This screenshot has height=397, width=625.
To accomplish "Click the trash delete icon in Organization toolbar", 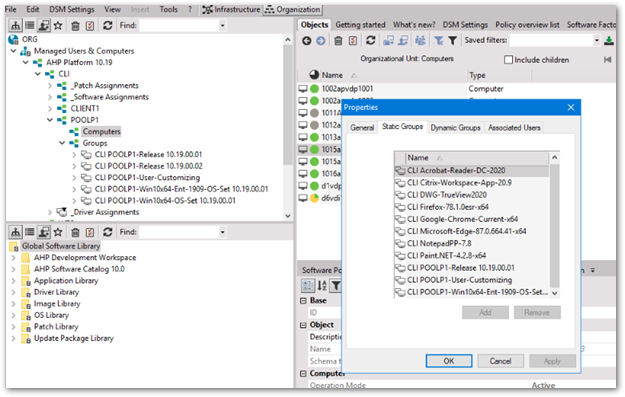I will tap(75, 26).
